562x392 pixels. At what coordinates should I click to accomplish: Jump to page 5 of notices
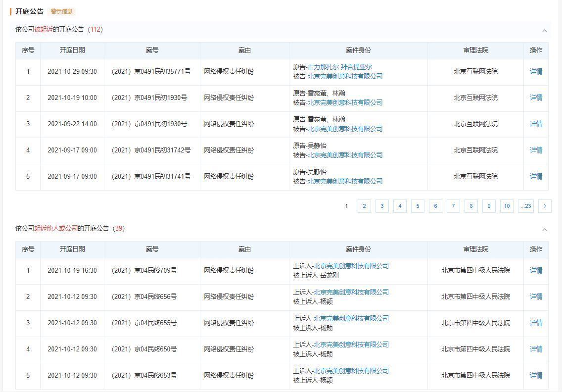pos(418,206)
